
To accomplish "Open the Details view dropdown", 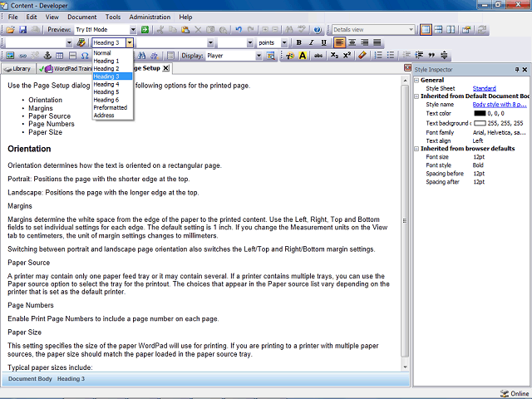I will click(411, 30).
